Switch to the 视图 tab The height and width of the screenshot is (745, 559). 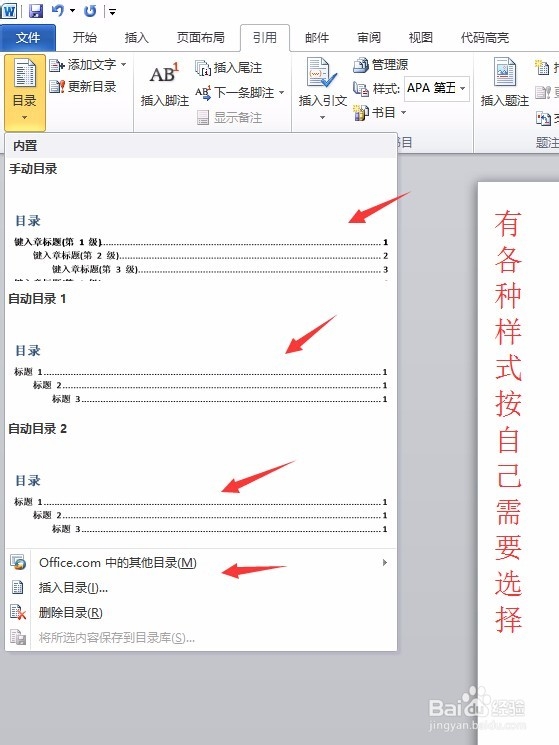pyautogui.click(x=421, y=38)
